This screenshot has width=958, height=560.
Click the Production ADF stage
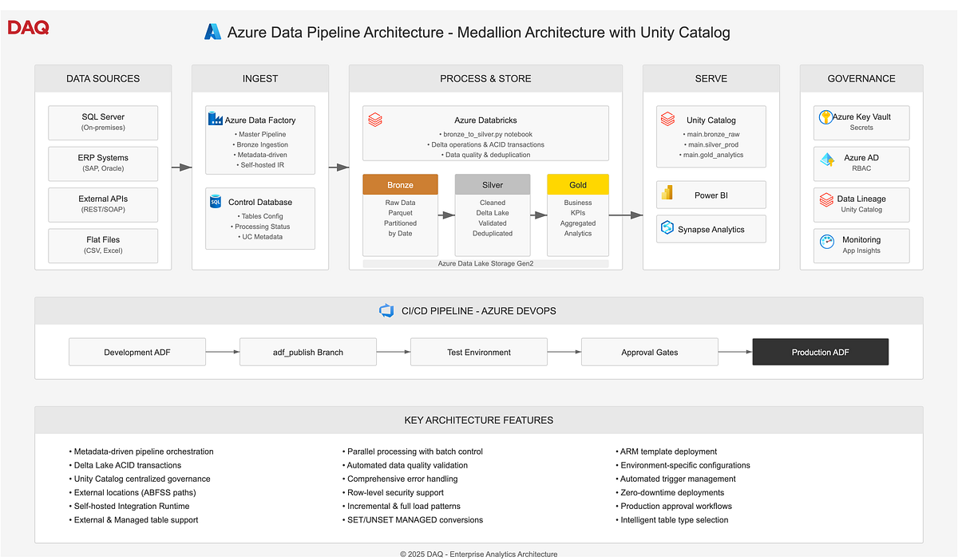[820, 351]
